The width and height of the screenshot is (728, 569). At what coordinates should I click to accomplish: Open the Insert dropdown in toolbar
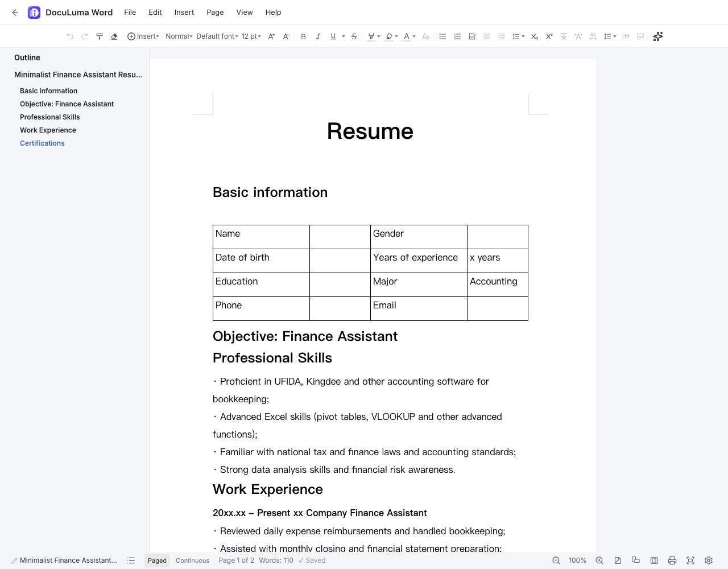pos(143,36)
